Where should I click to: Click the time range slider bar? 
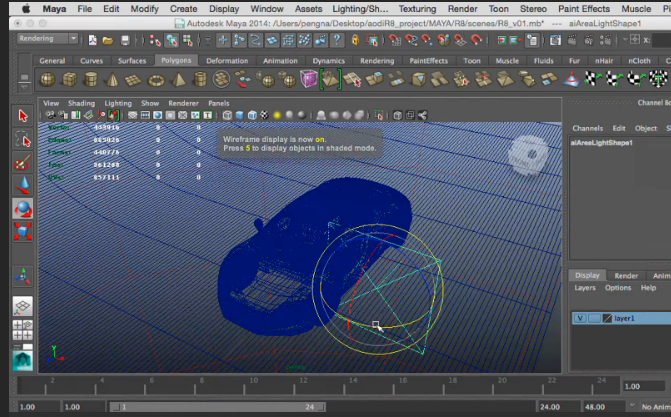point(217,407)
